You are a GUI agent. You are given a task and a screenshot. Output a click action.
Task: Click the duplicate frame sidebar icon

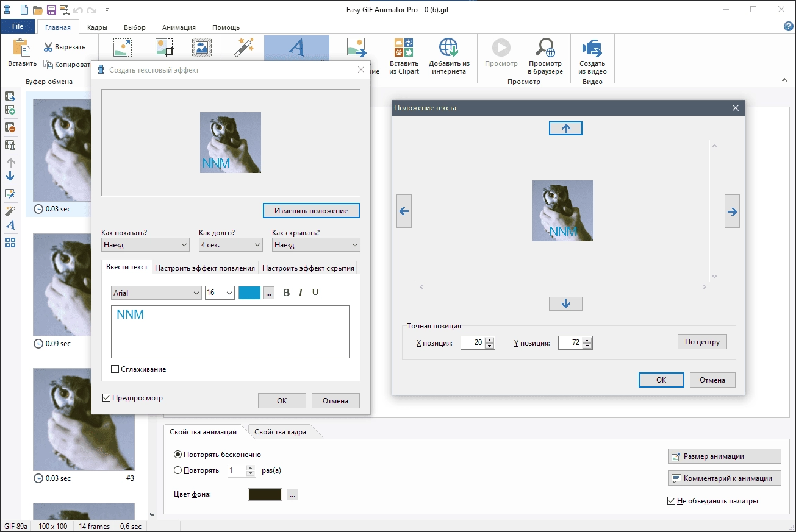(10, 145)
